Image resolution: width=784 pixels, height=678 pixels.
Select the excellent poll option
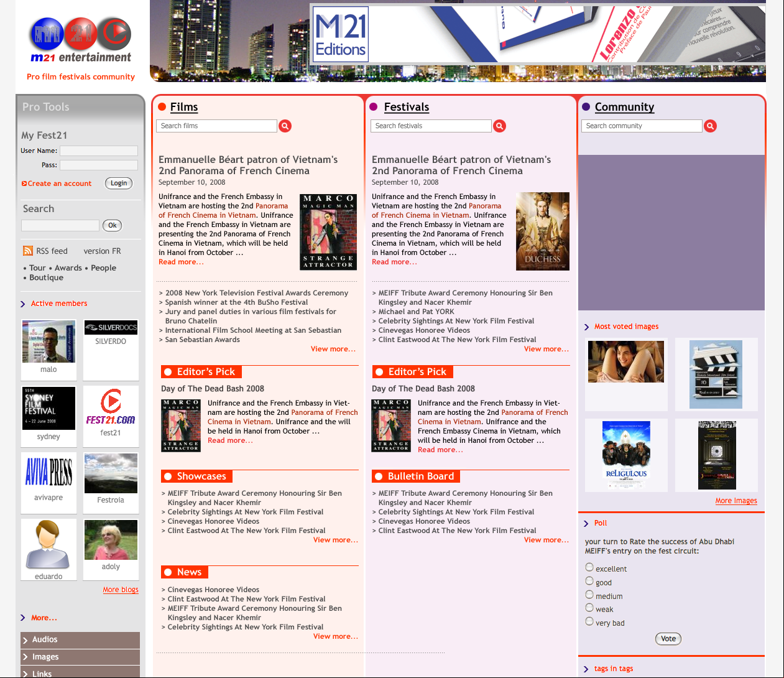pos(589,567)
